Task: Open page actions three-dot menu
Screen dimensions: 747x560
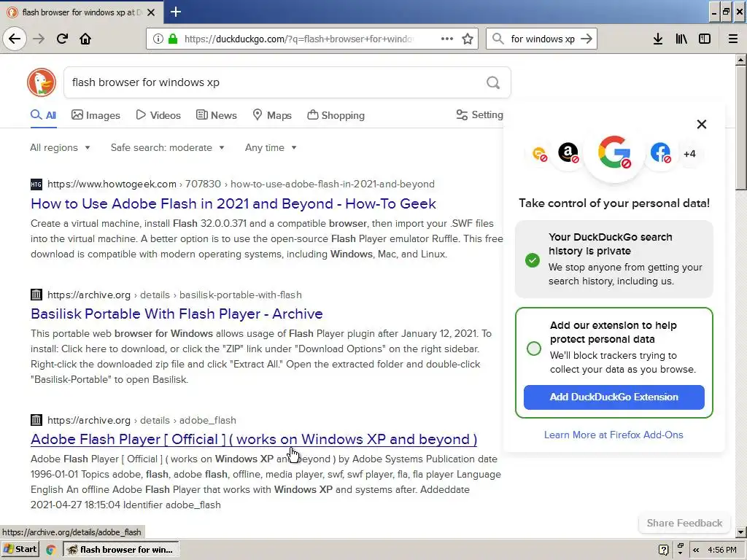Action: point(447,39)
